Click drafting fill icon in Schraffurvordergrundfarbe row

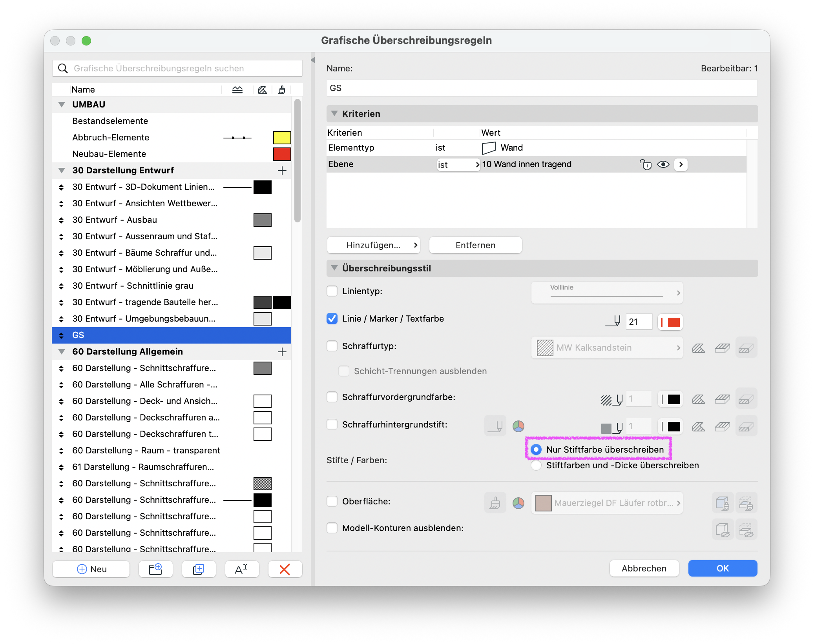699,399
